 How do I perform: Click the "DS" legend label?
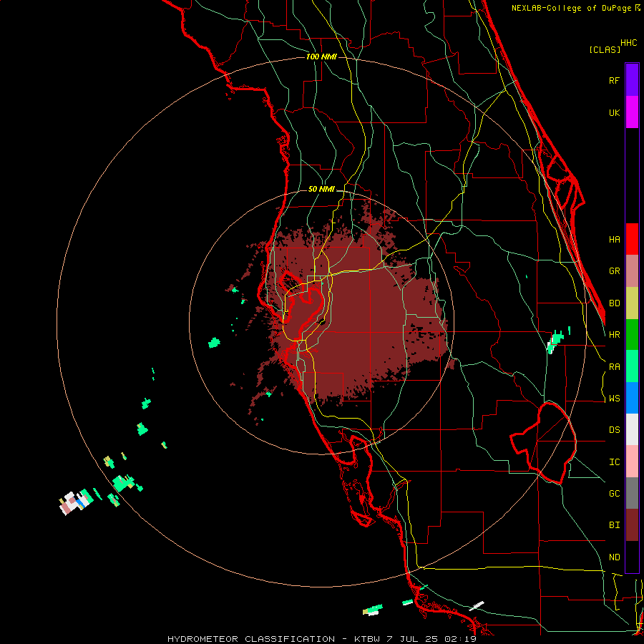click(614, 430)
